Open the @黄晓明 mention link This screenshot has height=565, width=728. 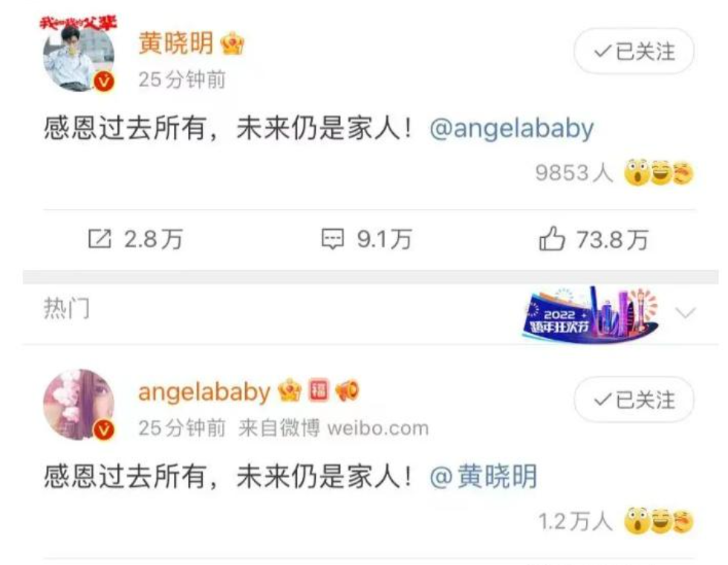click(x=484, y=477)
